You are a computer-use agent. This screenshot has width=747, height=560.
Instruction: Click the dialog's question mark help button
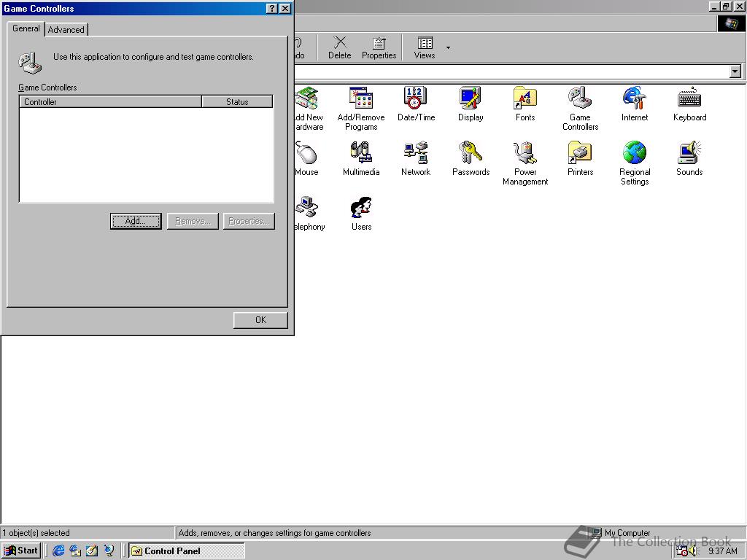pos(271,9)
